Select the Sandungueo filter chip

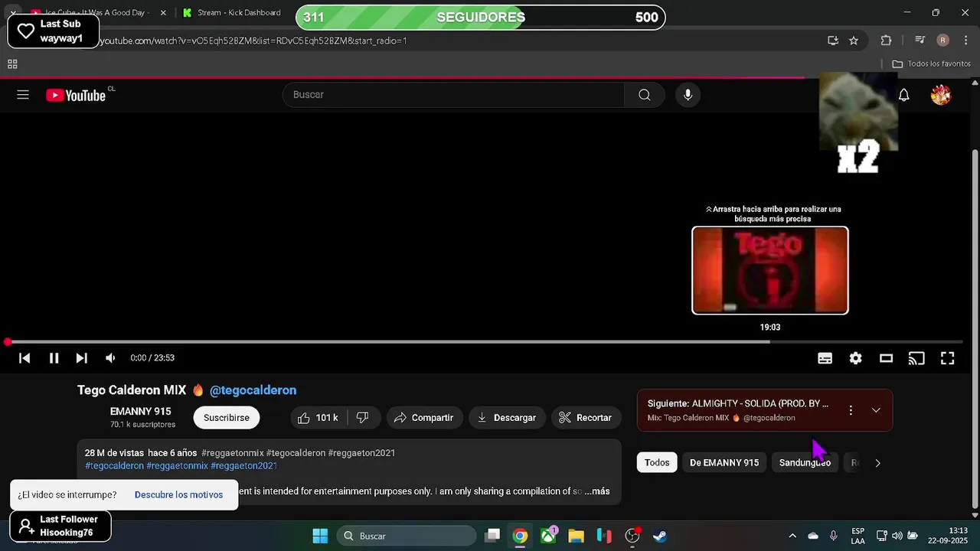tap(805, 463)
